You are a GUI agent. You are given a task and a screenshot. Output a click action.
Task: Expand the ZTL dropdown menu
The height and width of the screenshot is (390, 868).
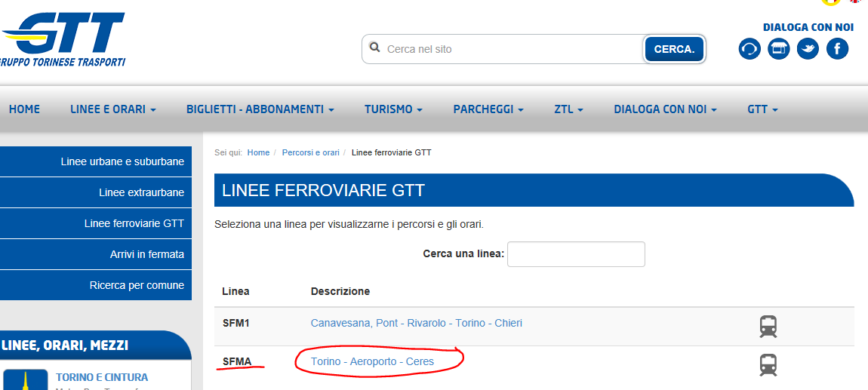(x=568, y=109)
